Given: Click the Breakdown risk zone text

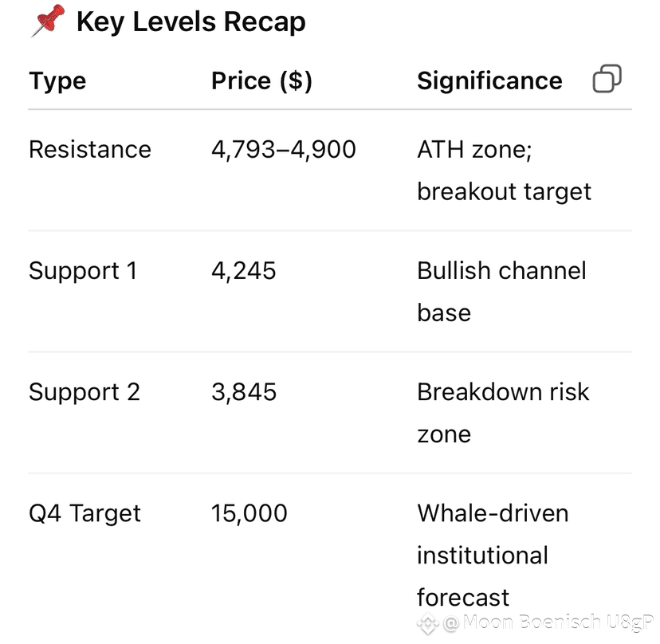Looking at the screenshot, I should coord(503,413).
